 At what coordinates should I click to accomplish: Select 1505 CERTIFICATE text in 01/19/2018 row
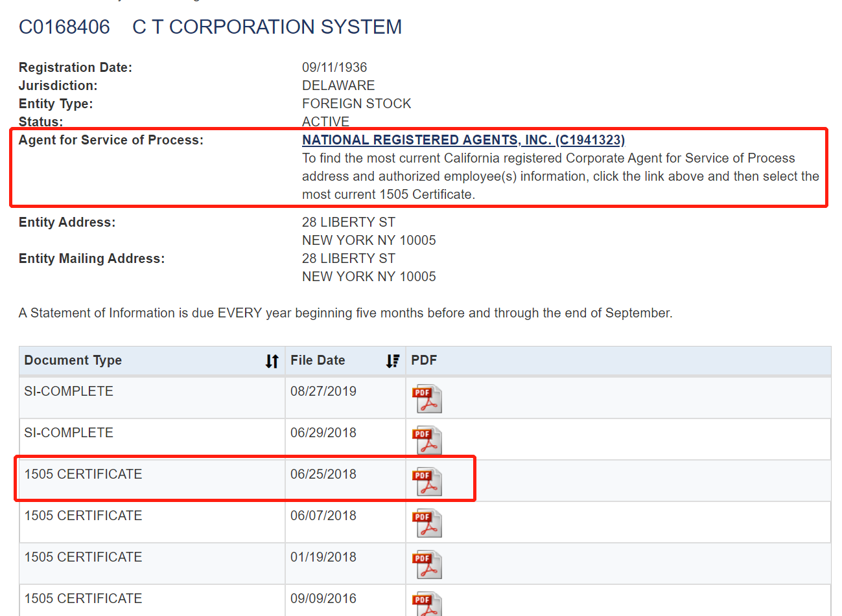pos(83,557)
